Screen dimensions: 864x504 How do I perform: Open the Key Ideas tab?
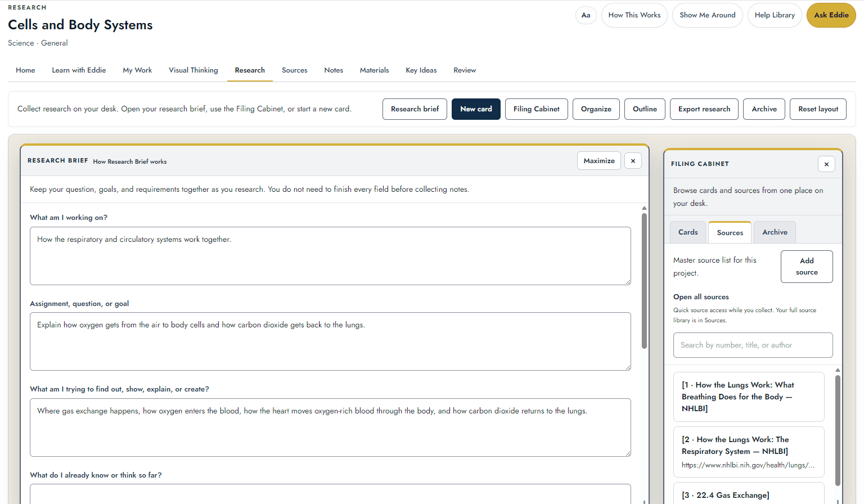[x=421, y=70]
